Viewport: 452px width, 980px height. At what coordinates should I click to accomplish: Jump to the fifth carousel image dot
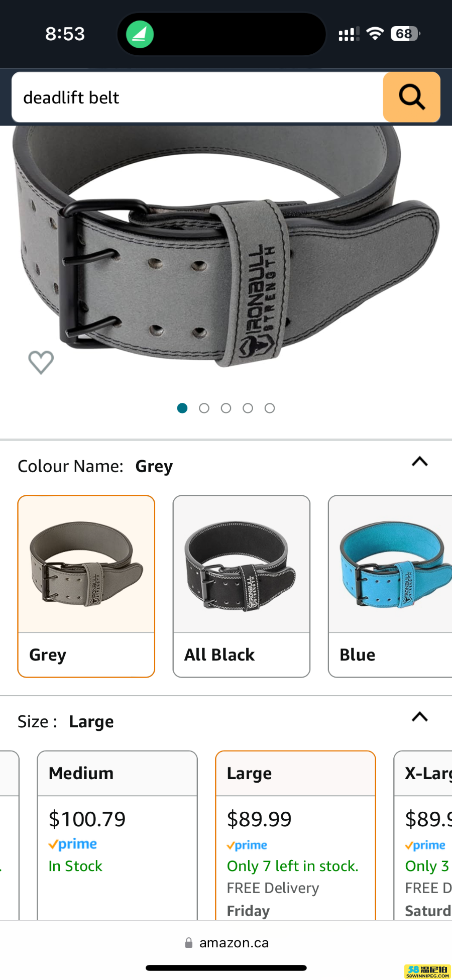(x=270, y=408)
